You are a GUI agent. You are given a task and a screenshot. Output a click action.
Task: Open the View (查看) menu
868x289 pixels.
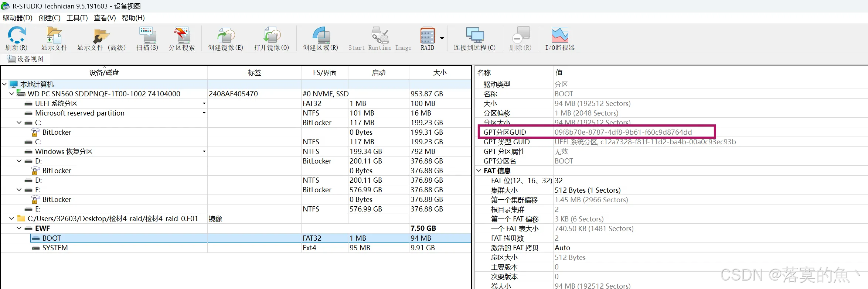click(105, 18)
